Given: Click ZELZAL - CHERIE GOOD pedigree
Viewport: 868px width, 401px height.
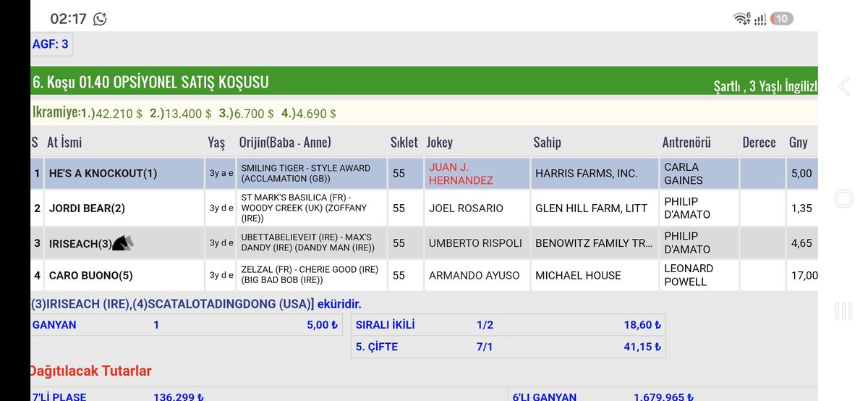Looking at the screenshot, I should [x=310, y=276].
